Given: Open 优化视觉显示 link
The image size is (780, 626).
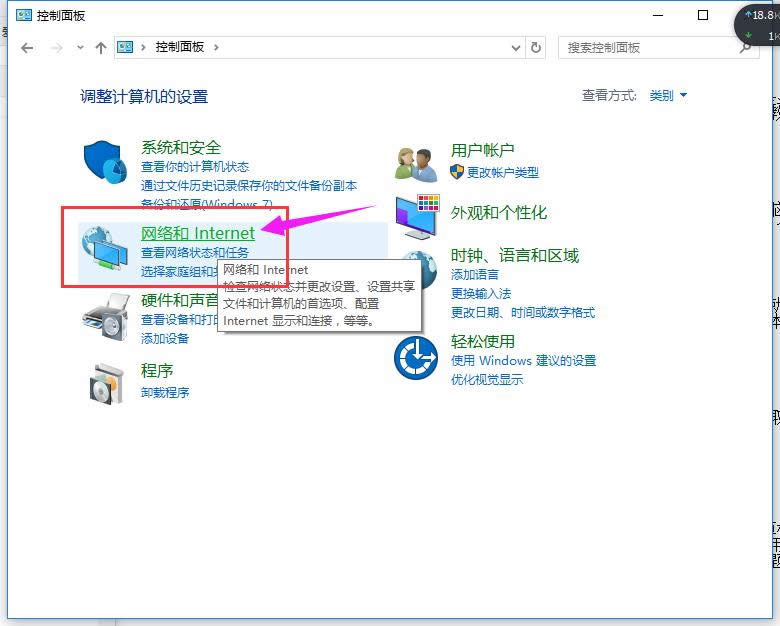Looking at the screenshot, I should 487,380.
